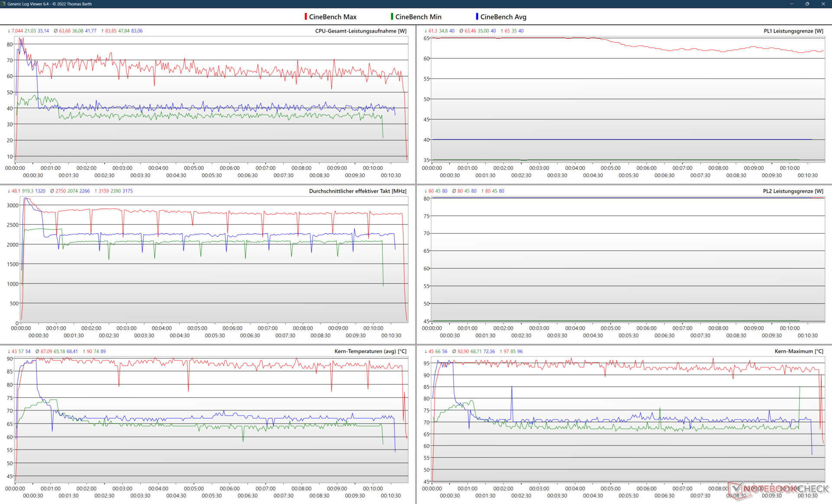Click the blue CineBench Avg legend swatch
This screenshot has height=504, width=832.
(x=477, y=16)
